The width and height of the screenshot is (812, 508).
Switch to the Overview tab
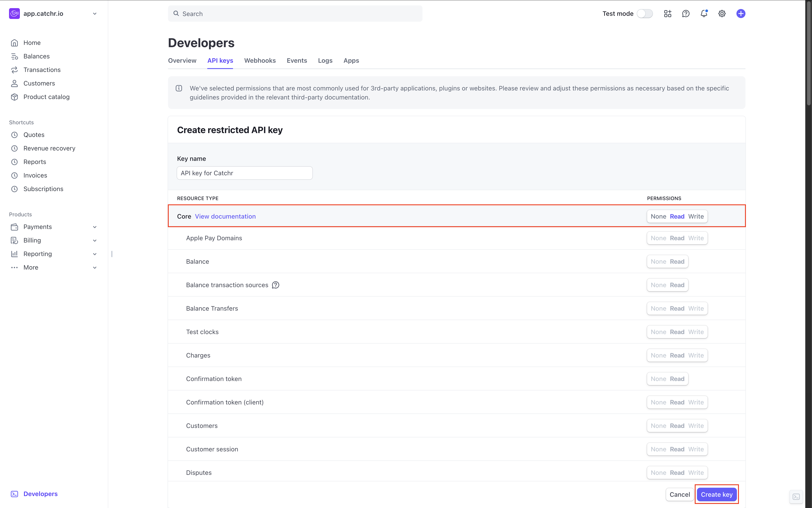pos(182,60)
